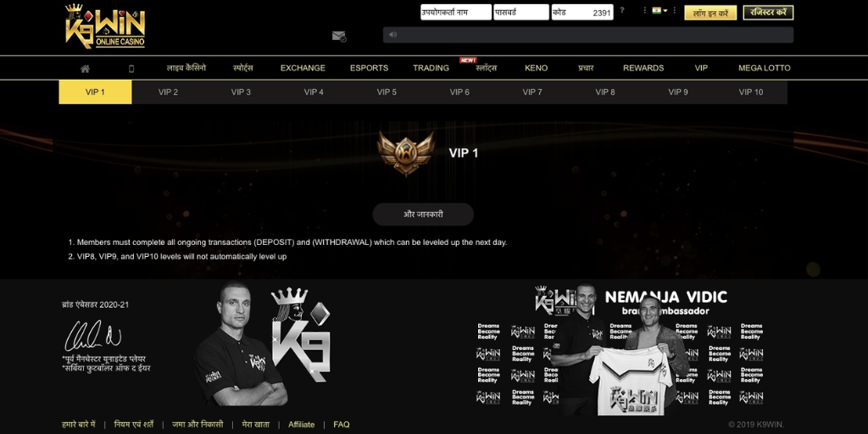This screenshot has height=434, width=868.
Task: Open the ESPORTS menu item
Action: [369, 68]
